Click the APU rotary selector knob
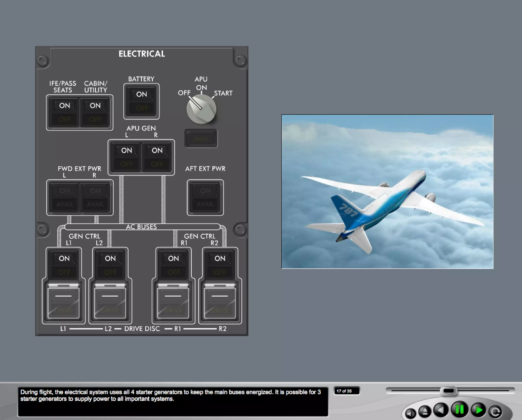Screen dimensions: 522x420 [x=201, y=109]
